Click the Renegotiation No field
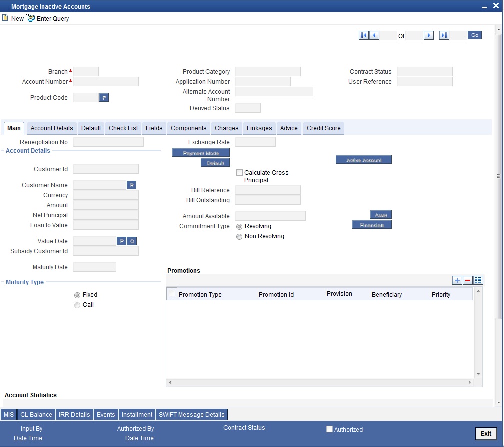The image size is (504, 447). tap(108, 142)
